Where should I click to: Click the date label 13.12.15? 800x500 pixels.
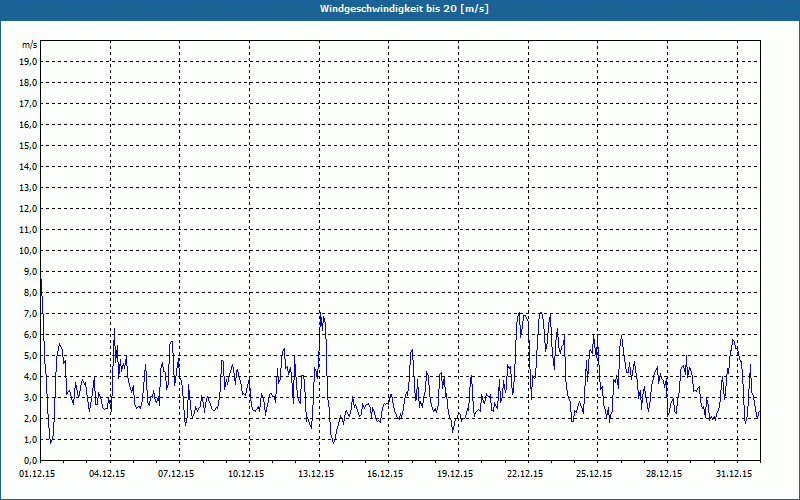pos(316,474)
